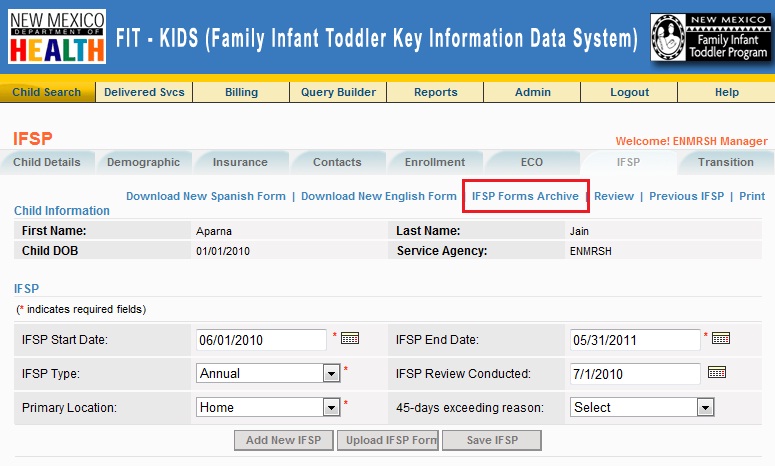Open calendar picker for IFSP End Date

(721, 339)
